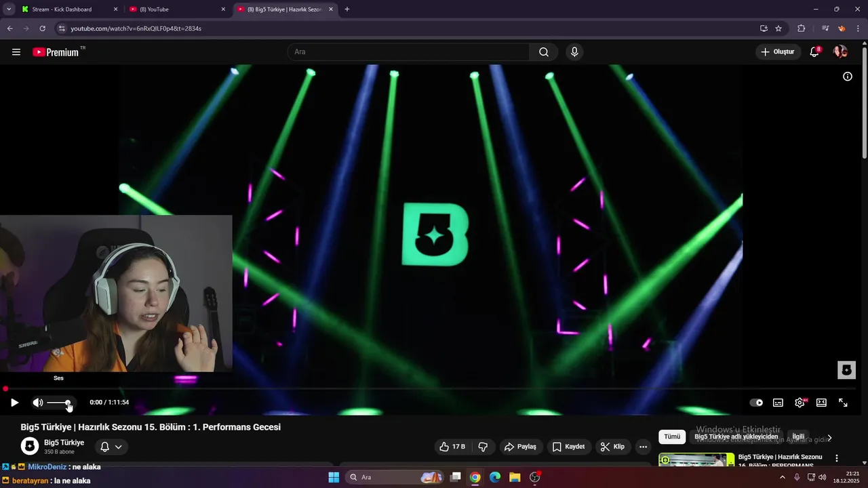Open a new browser tab
This screenshot has width=868, height=488.
point(347,9)
